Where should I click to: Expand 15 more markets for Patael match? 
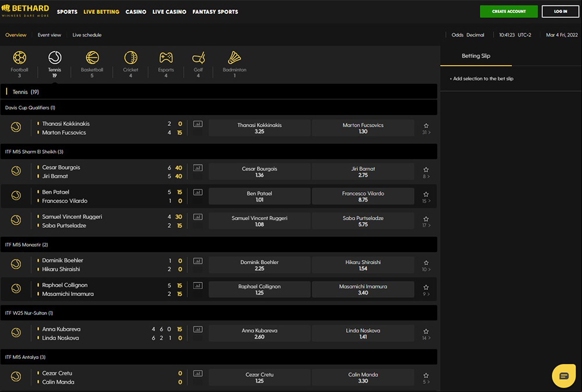click(426, 201)
